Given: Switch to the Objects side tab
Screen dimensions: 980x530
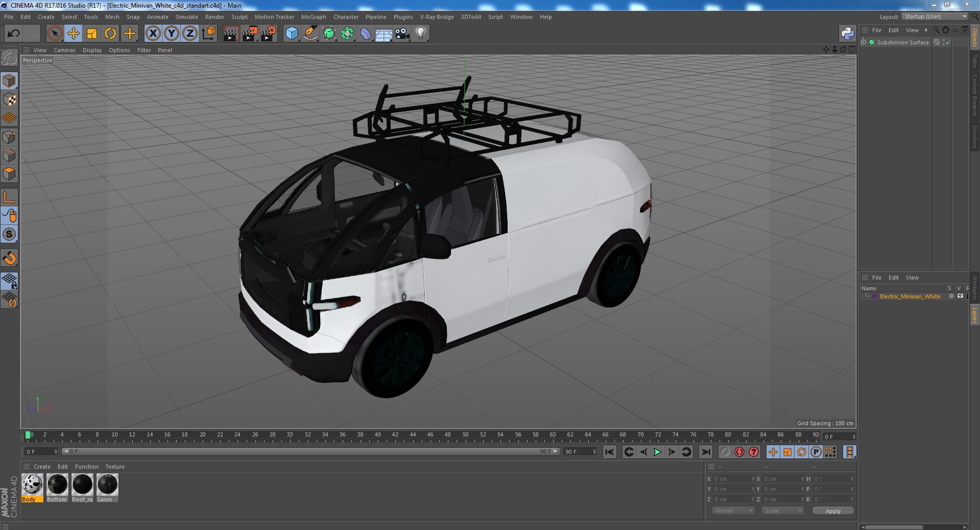Looking at the screenshot, I should [975, 37].
